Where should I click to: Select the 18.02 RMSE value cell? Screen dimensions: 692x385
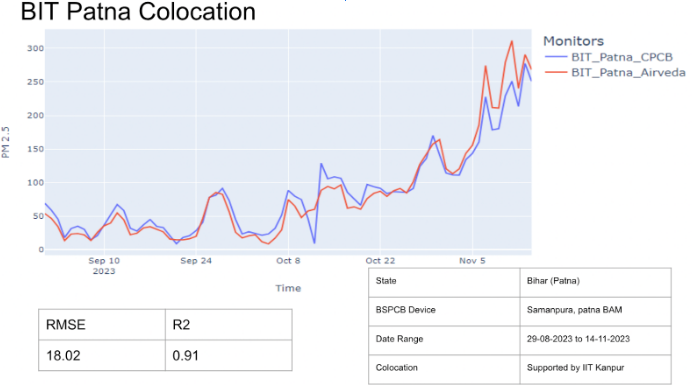tap(102, 355)
